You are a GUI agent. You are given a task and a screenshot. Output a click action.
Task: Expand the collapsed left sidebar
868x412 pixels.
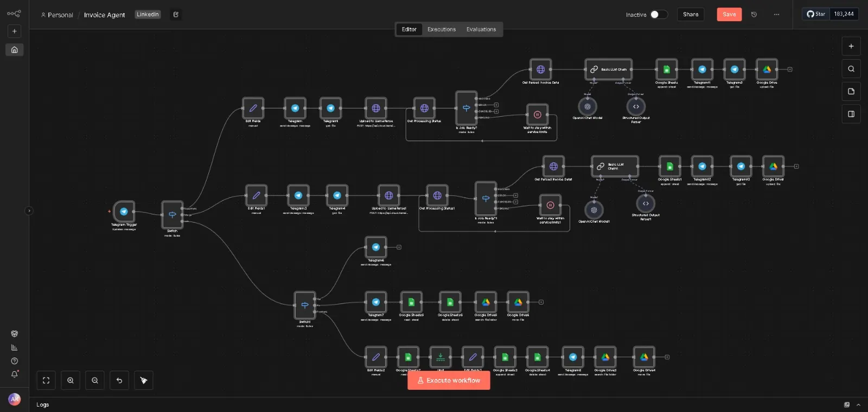pyautogui.click(x=29, y=211)
